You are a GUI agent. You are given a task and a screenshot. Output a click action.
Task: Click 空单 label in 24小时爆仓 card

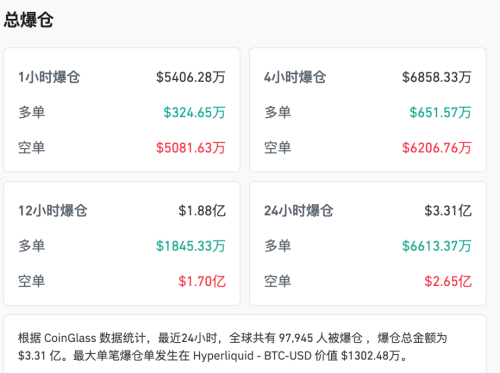(277, 281)
